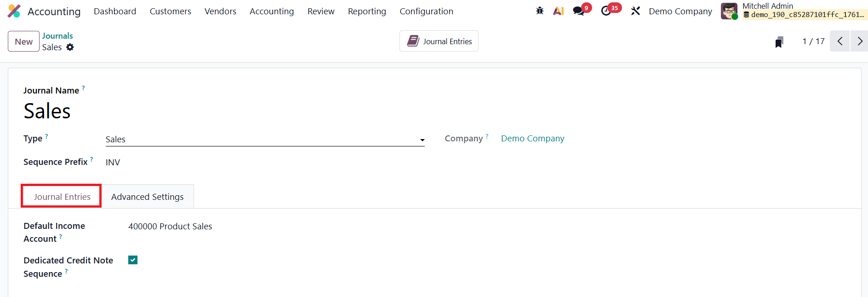Go to the next journal record
The width and height of the screenshot is (868, 297).
[859, 41]
